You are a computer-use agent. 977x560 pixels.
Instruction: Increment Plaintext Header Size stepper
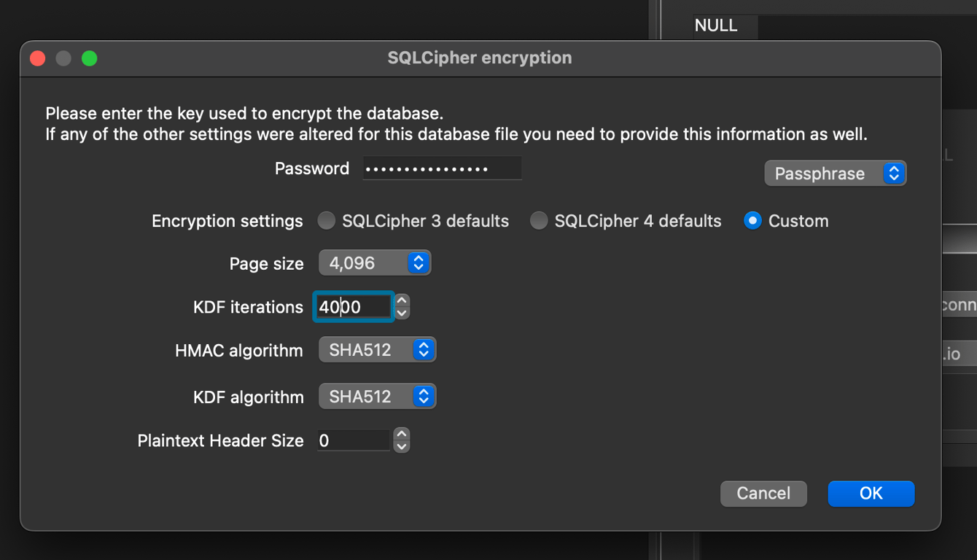click(402, 434)
